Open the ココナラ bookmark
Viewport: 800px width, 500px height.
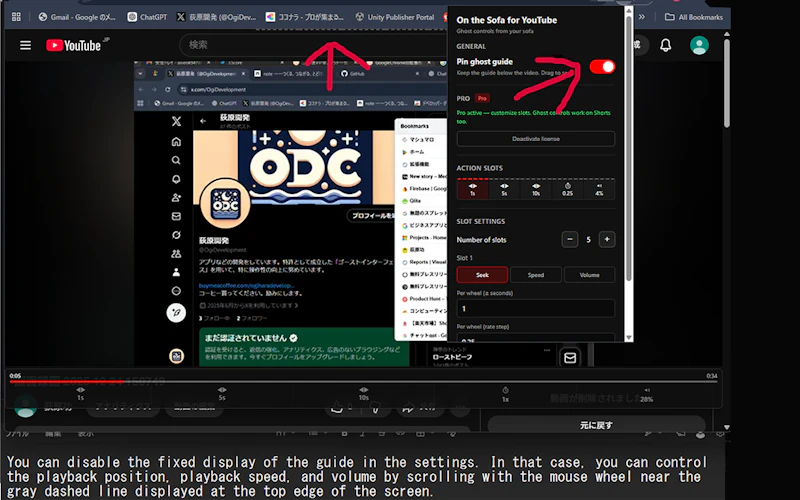(305, 17)
